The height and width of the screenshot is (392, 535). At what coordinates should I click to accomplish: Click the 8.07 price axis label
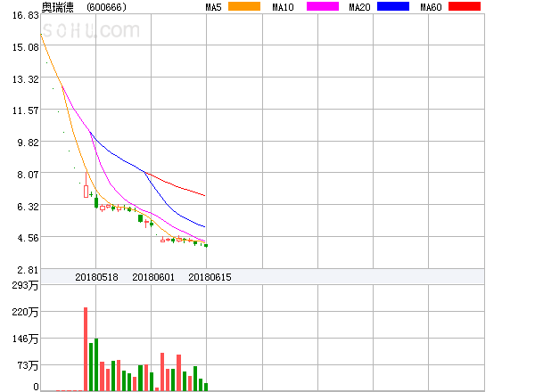coord(28,175)
